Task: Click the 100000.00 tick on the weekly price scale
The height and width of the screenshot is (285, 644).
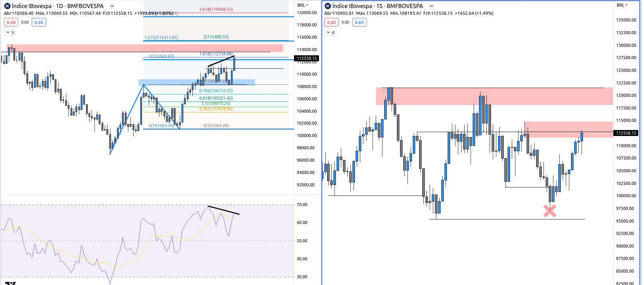Action: 626,196
